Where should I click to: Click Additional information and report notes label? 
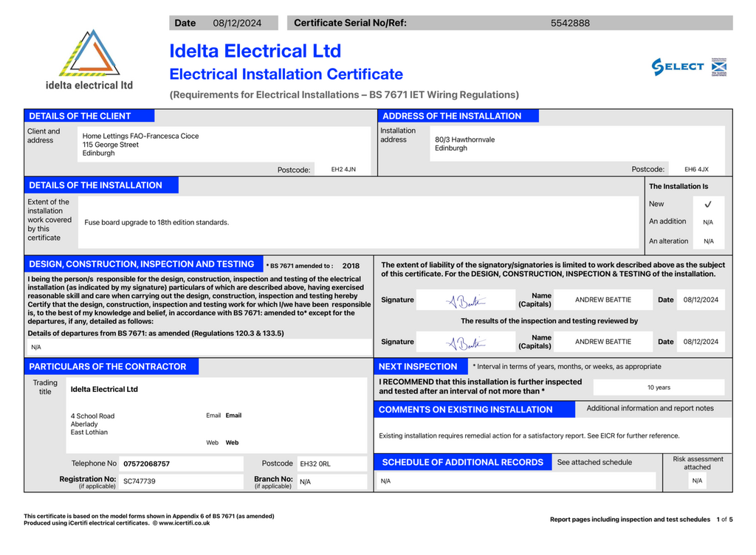(650, 408)
